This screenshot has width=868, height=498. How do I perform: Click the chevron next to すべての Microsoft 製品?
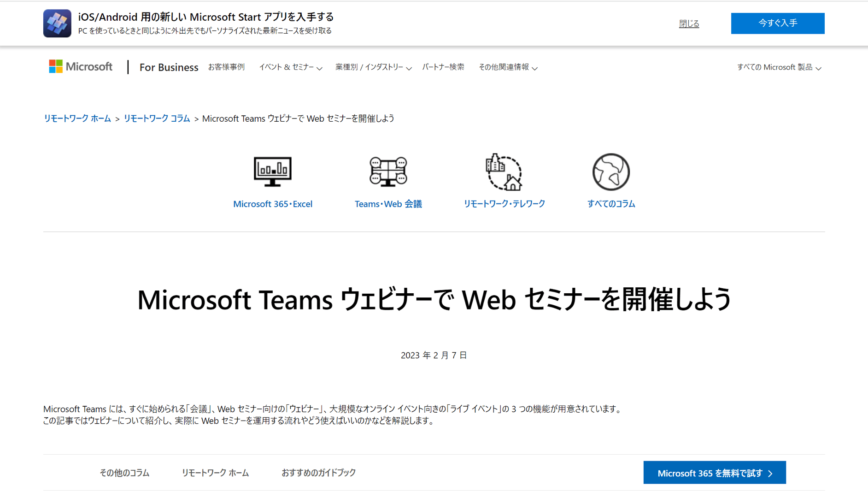[818, 68]
